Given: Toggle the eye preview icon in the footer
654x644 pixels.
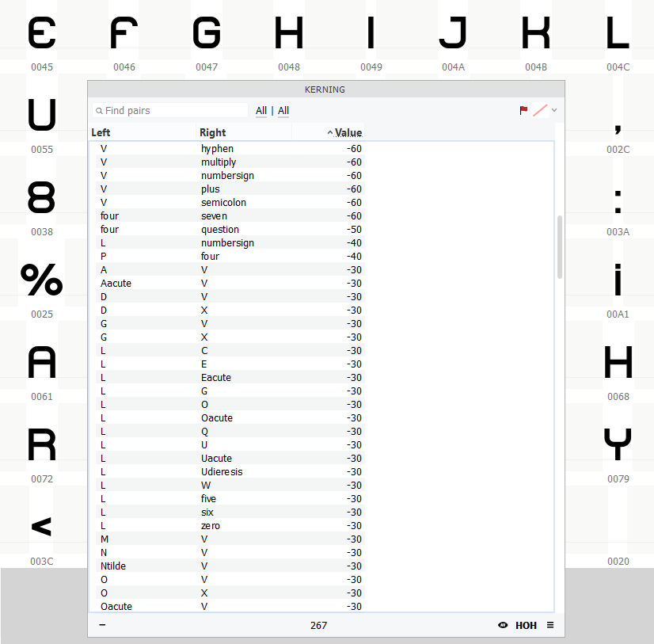Looking at the screenshot, I should click(x=503, y=625).
